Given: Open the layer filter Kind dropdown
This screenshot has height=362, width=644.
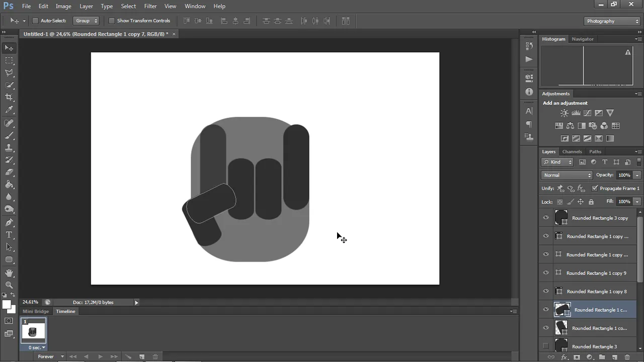Looking at the screenshot, I should point(557,162).
